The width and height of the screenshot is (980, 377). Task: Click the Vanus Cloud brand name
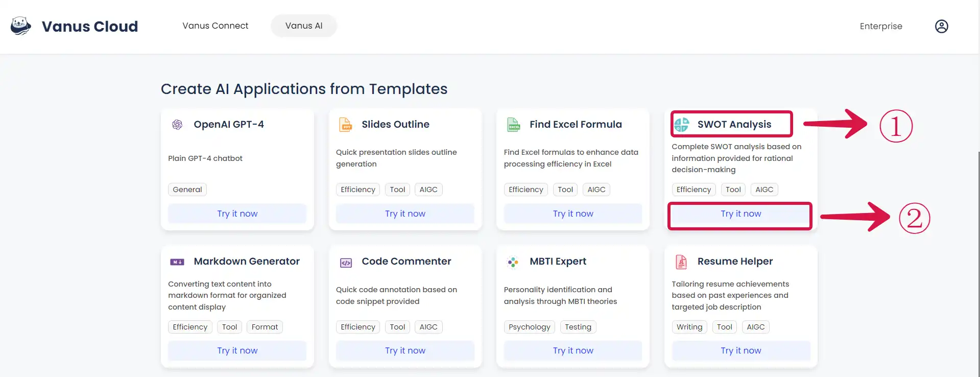tap(90, 26)
